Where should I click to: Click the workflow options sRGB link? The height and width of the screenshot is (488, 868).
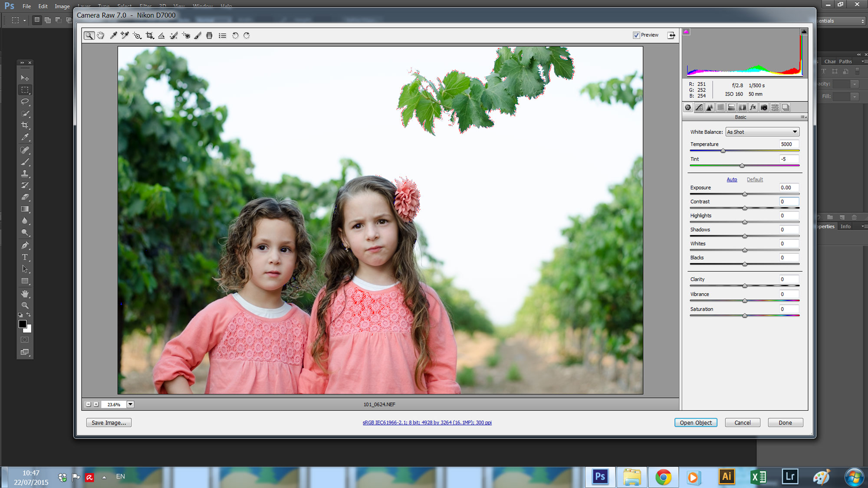point(427,422)
